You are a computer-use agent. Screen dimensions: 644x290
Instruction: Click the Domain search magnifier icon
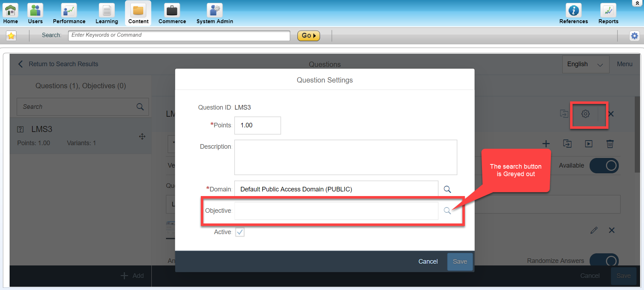[x=447, y=189]
